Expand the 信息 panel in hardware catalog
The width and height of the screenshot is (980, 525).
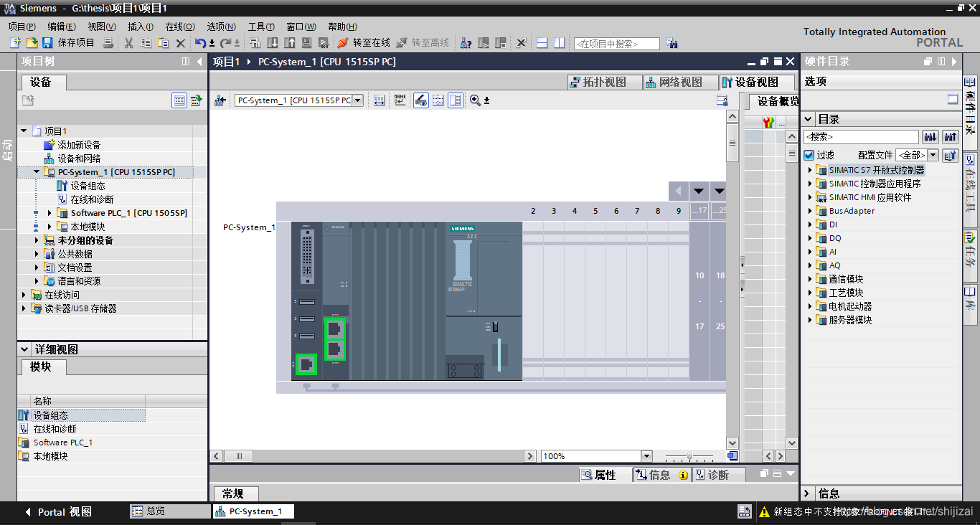[x=807, y=493]
